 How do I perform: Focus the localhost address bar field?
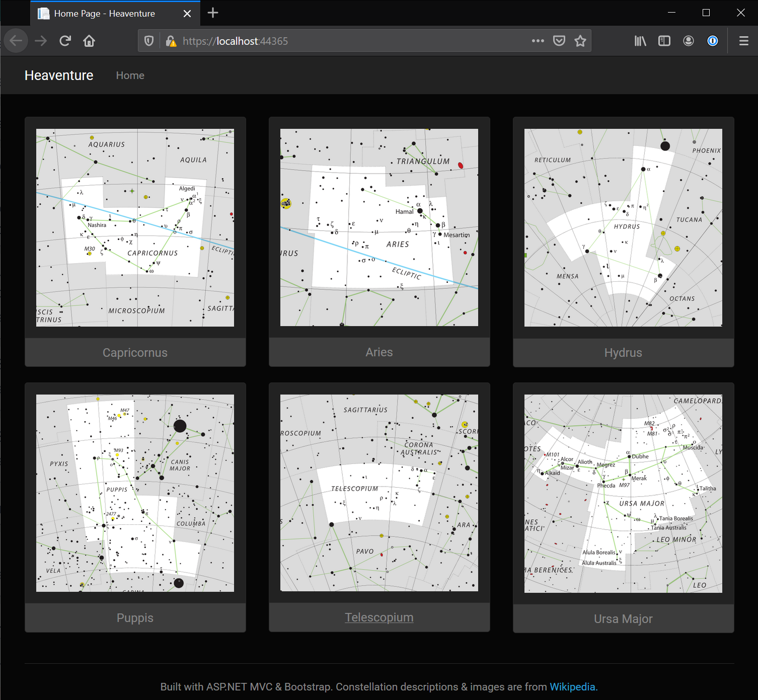click(x=352, y=41)
